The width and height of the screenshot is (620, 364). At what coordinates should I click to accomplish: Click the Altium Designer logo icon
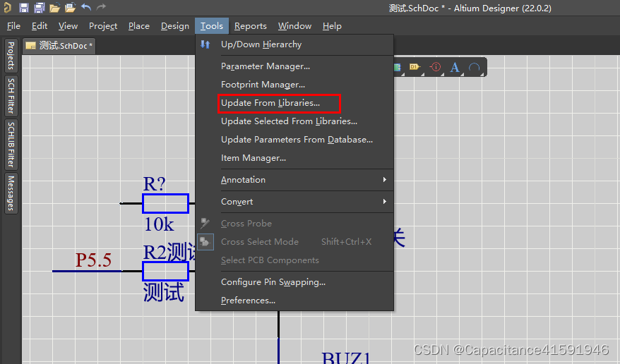(8, 7)
